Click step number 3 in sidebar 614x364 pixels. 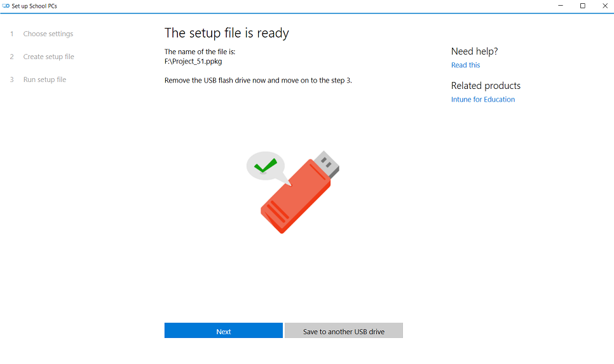(11, 79)
